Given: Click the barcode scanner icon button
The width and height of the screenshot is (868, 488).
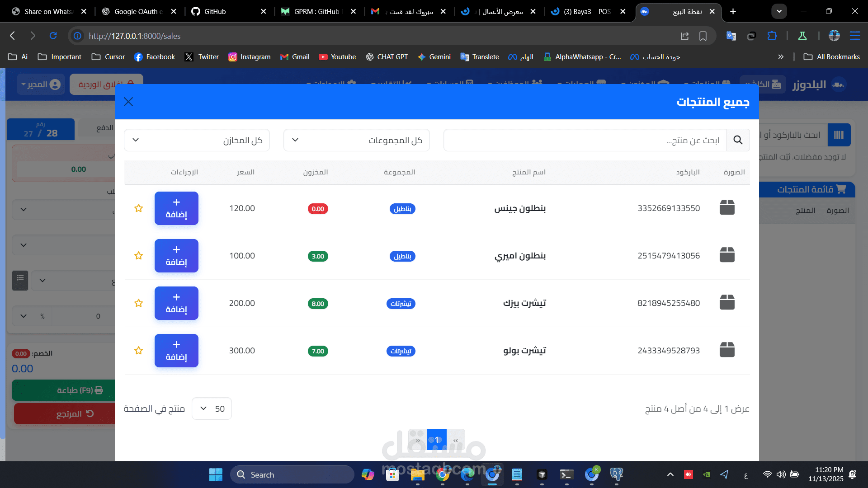Looking at the screenshot, I should [x=839, y=135].
